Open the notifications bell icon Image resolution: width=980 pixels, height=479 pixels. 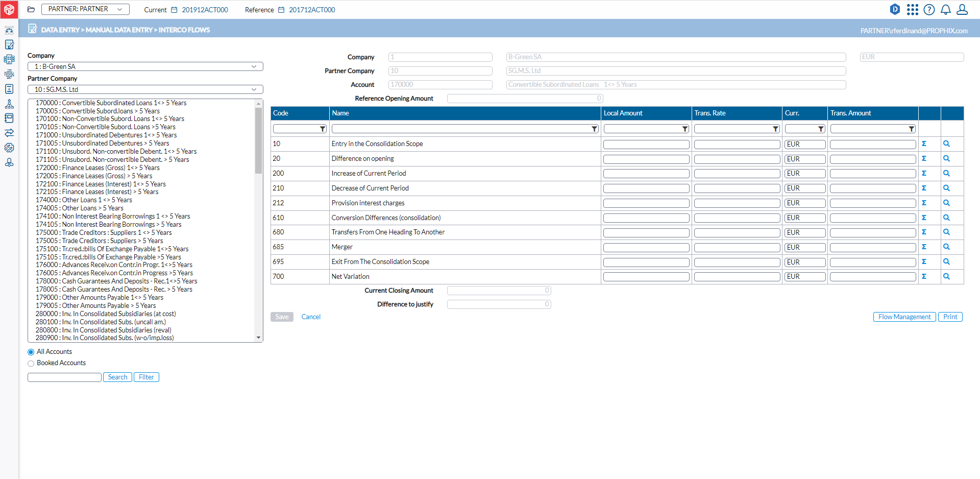tap(946, 9)
